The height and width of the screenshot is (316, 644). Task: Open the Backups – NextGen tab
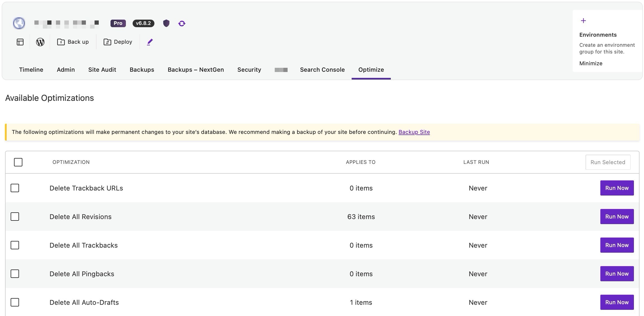tap(196, 70)
